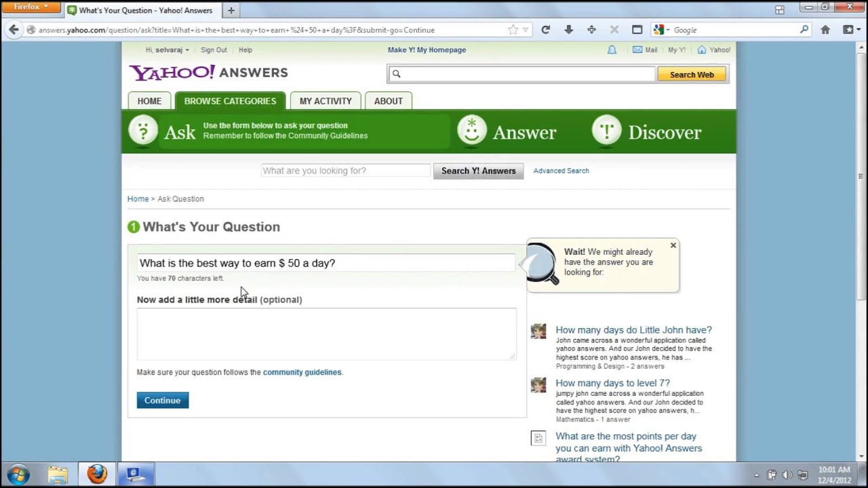The width and height of the screenshot is (868, 488).
Task: Bookmark this page with the star icon
Action: pos(513,30)
